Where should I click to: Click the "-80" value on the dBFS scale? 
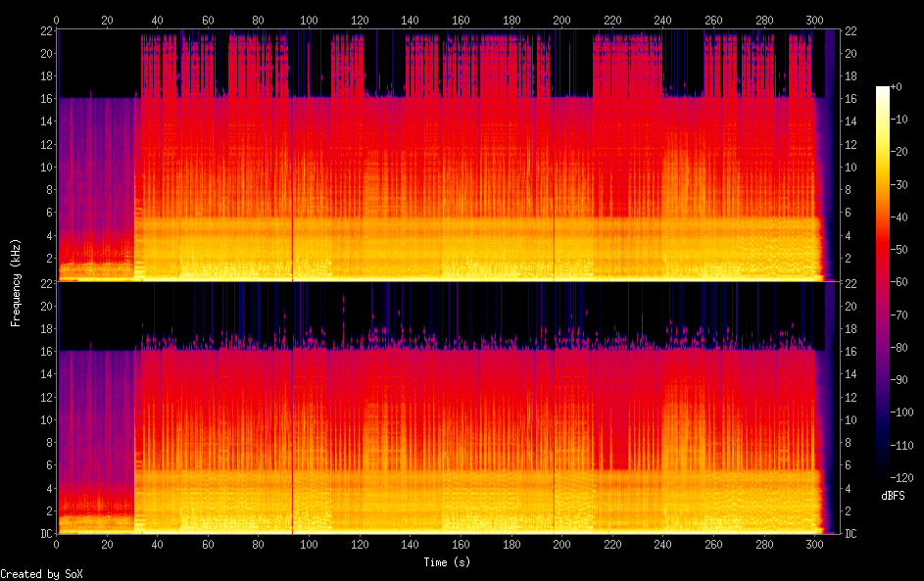[900, 347]
